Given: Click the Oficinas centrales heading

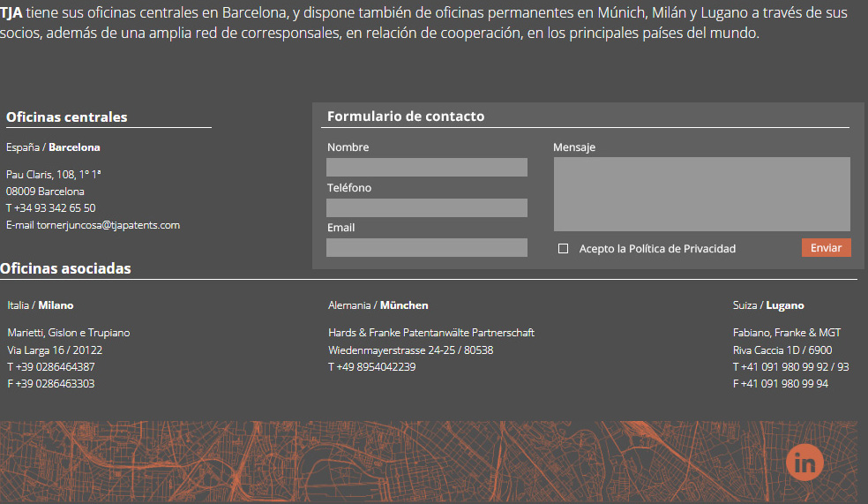Looking at the screenshot, I should (x=67, y=117).
